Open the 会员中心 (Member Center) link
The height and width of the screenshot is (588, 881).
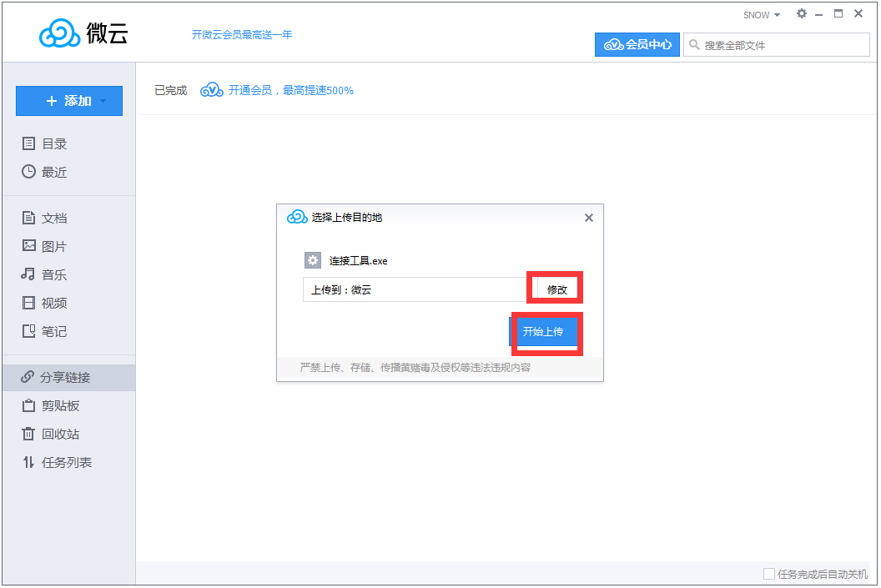click(x=637, y=44)
